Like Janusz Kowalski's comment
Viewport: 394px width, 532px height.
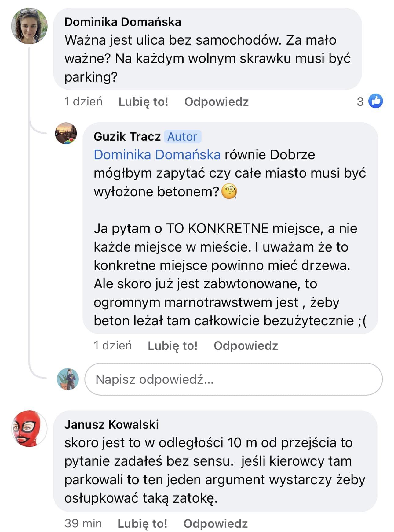[x=142, y=523]
